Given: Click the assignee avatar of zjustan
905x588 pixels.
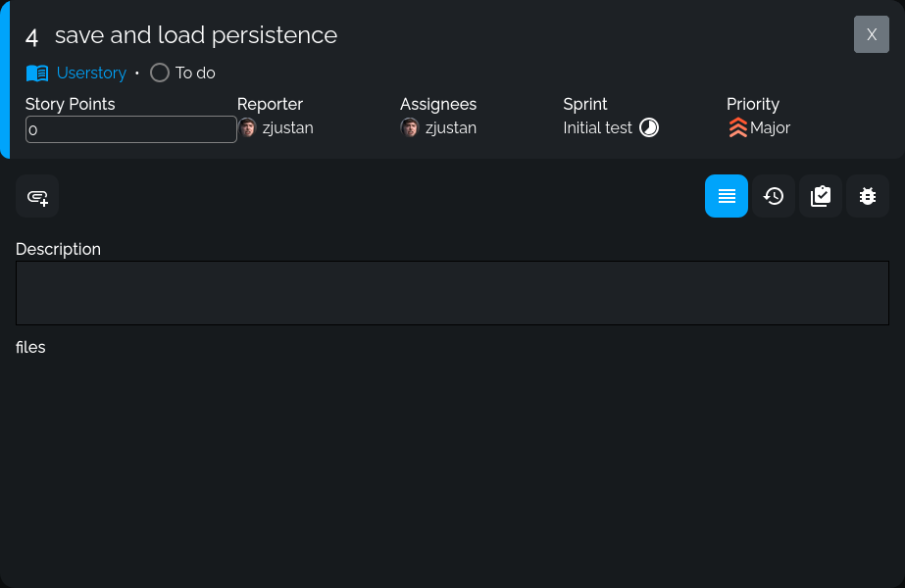Looking at the screenshot, I should pos(410,128).
